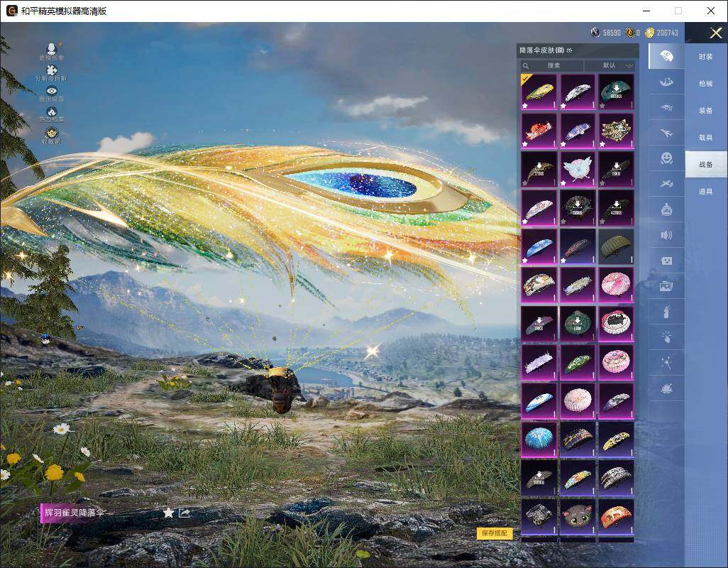Image resolution: width=728 pixels, height=568 pixels.
Task: Select the wingsuit category icon in sidebar
Action: [666, 82]
